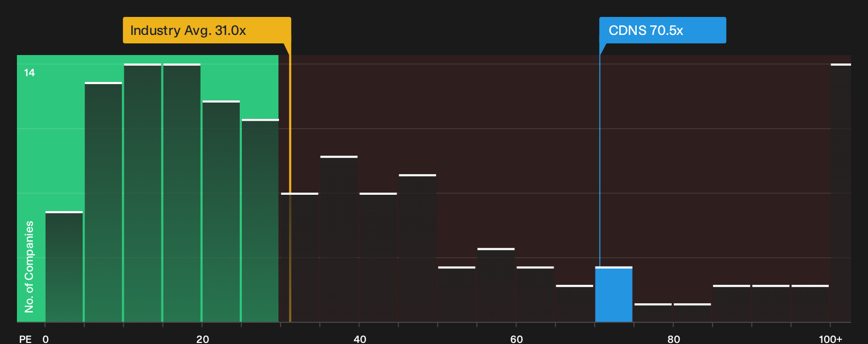This screenshot has height=344, width=868.
Task: Click the 40 tick label on PE axis
Action: pyautogui.click(x=360, y=339)
